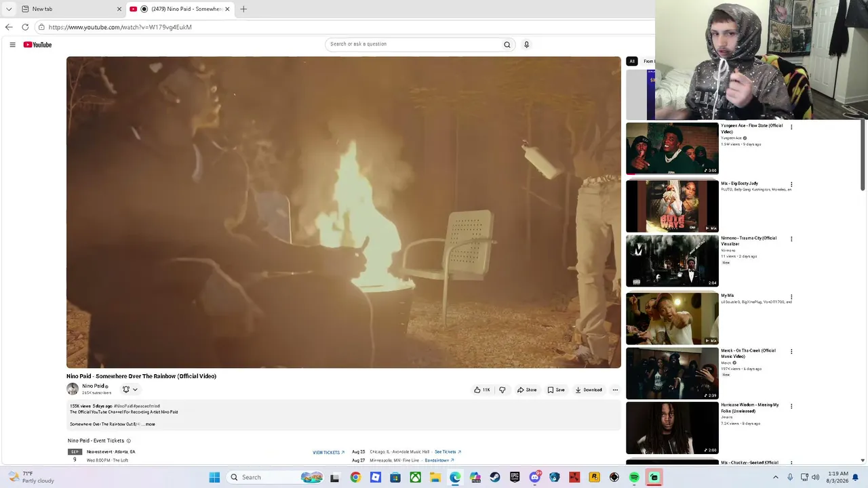
Task: Open See Tickets link for Chicago show
Action: pyautogui.click(x=448, y=451)
